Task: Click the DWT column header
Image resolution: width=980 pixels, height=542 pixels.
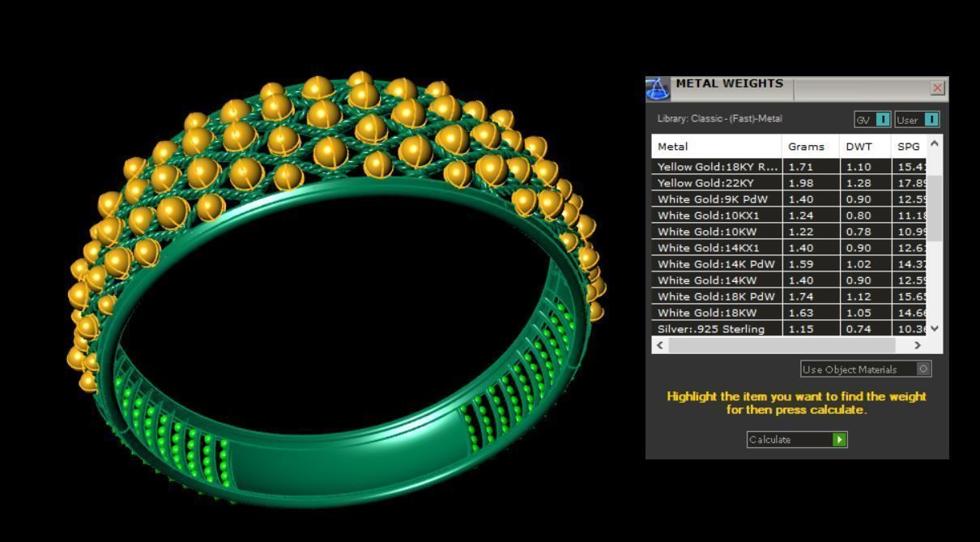Action: [865, 147]
